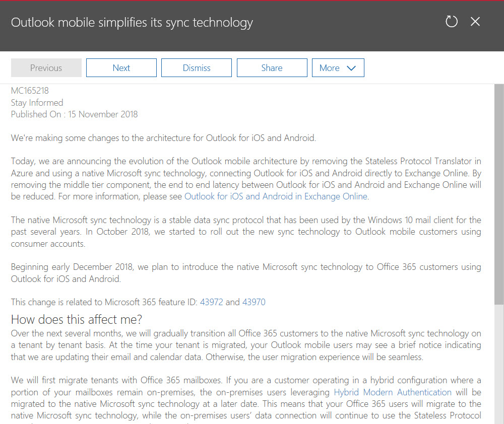Follow the Hybrid Modern Authentication link
Screen dimensions: 504x424
tap(393, 392)
